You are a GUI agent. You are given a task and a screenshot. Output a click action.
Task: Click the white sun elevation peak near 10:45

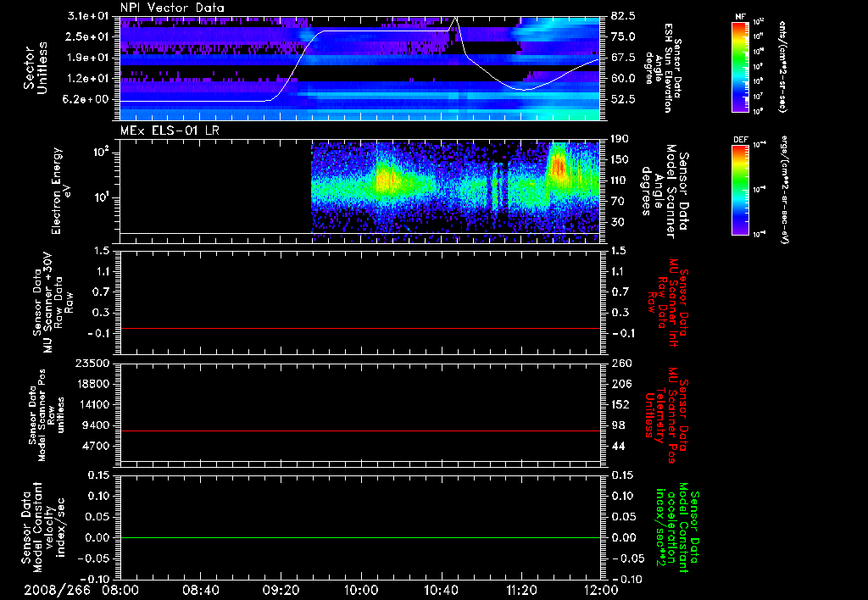455,19
